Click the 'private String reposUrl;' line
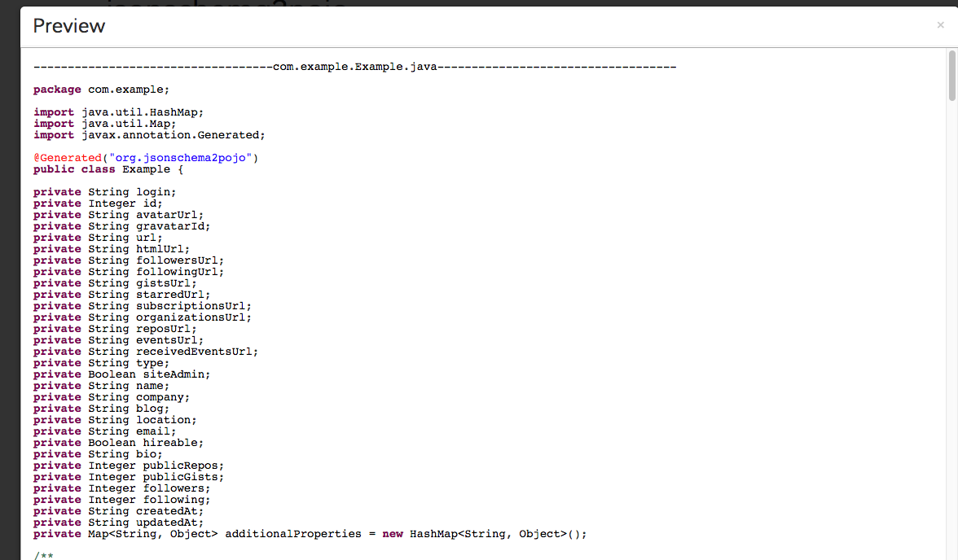Viewport: 958px width, 560px height. (x=115, y=329)
